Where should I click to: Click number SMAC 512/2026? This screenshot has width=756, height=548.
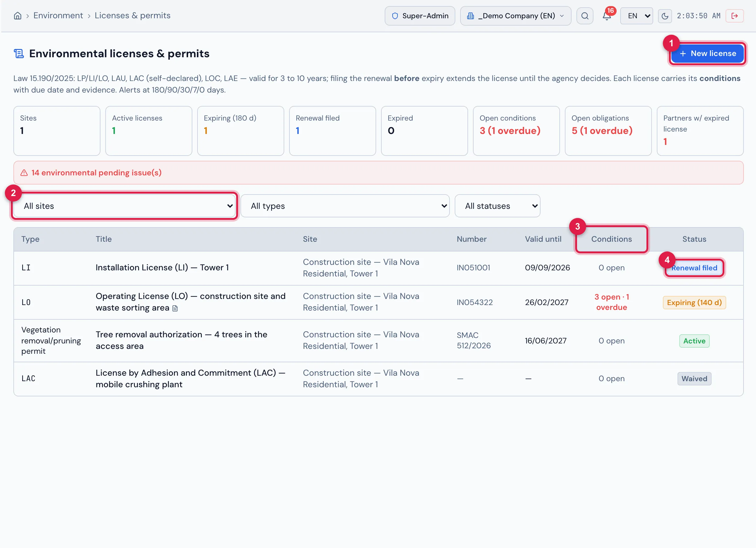(x=473, y=341)
